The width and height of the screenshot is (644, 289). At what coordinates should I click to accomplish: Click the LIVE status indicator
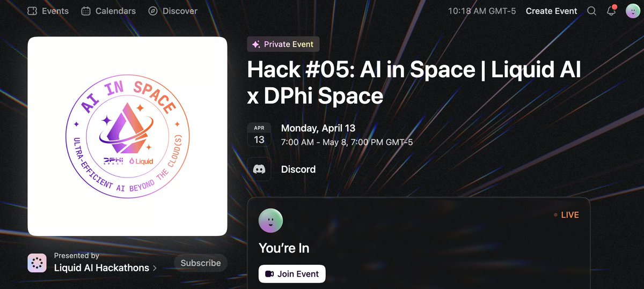click(566, 215)
